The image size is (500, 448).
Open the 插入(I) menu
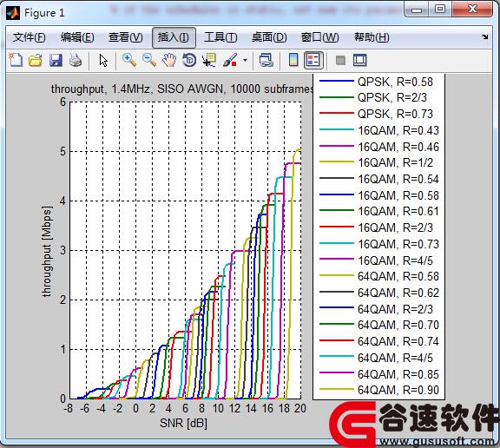[174, 37]
